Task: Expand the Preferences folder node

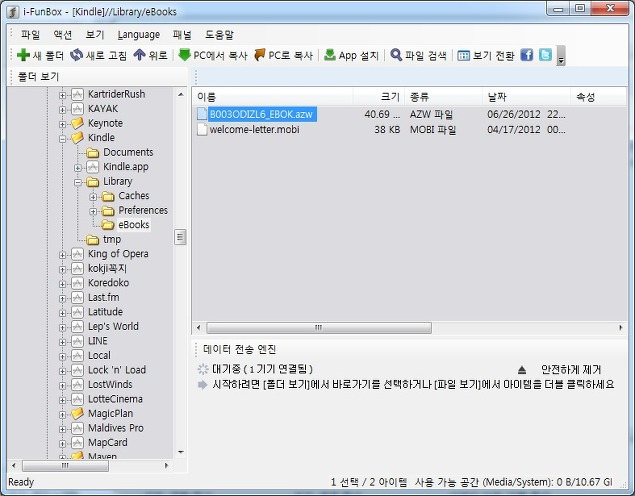Action: pos(93,211)
